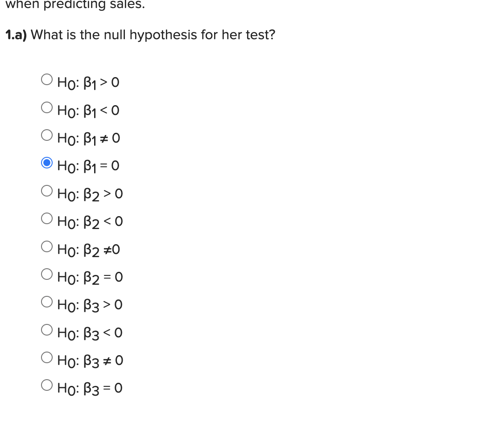The width and height of the screenshot is (504, 426).
Task: Select the radio button for H0: β1 > 0
Action: [46, 79]
